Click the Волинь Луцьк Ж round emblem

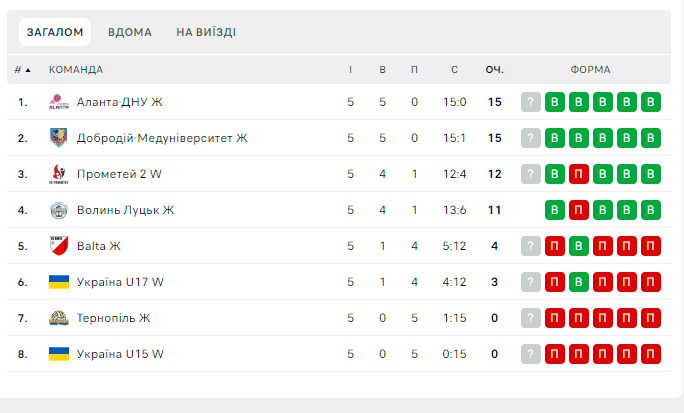click(x=58, y=210)
